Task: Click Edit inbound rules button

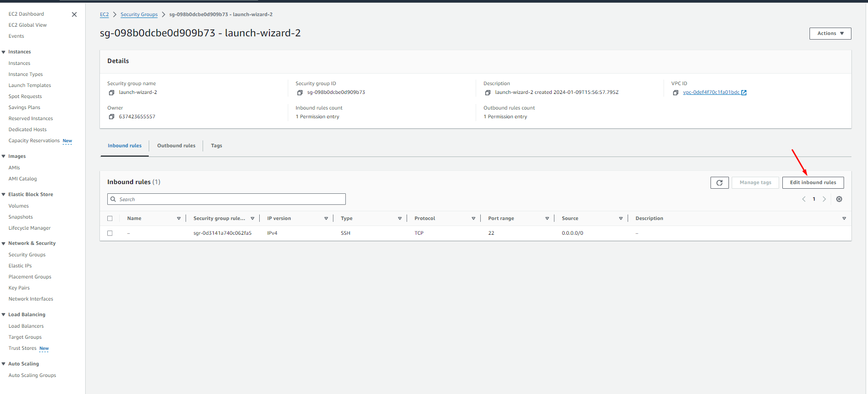Action: (813, 183)
